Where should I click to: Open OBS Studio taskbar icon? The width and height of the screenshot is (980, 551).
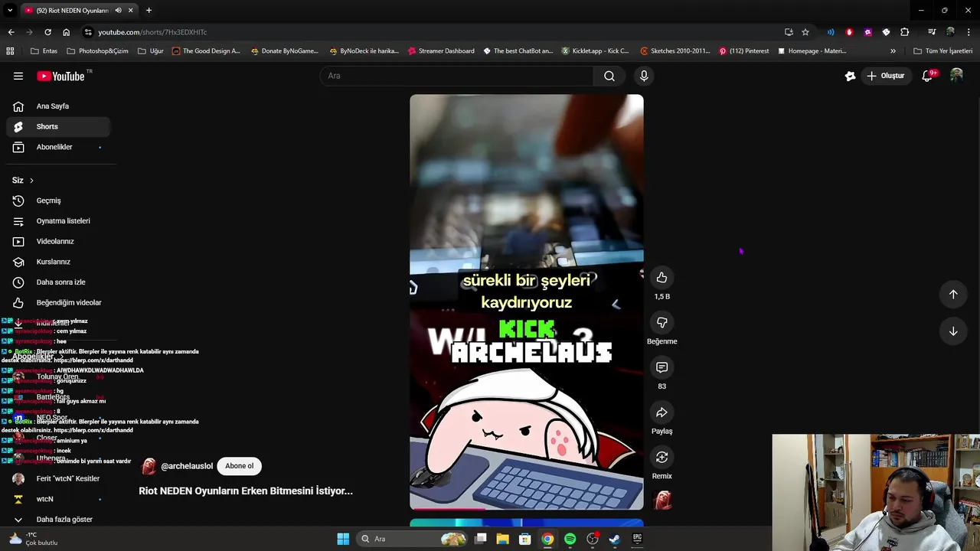point(592,539)
